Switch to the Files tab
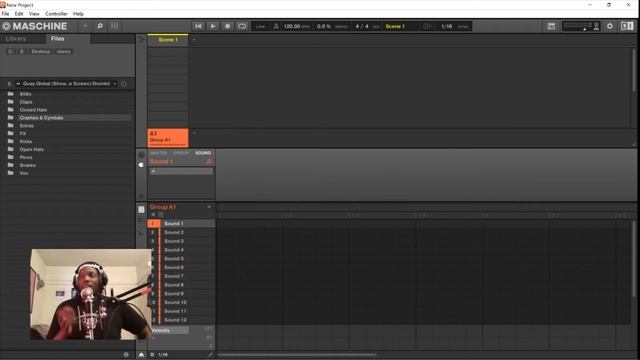 tap(58, 38)
